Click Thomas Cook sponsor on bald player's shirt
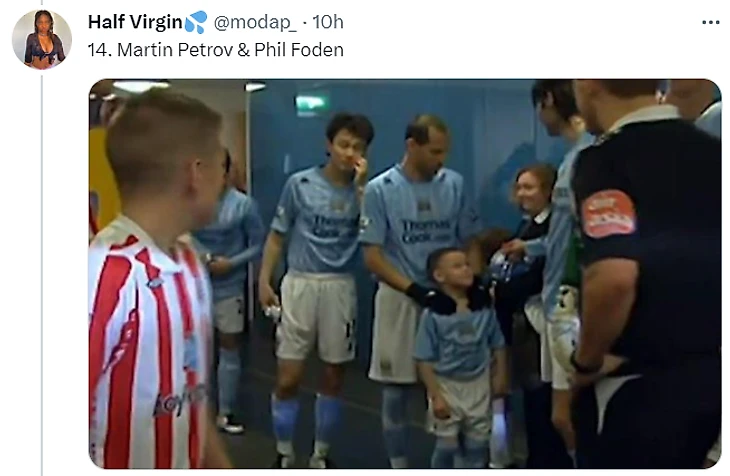The image size is (730, 476). point(425,231)
